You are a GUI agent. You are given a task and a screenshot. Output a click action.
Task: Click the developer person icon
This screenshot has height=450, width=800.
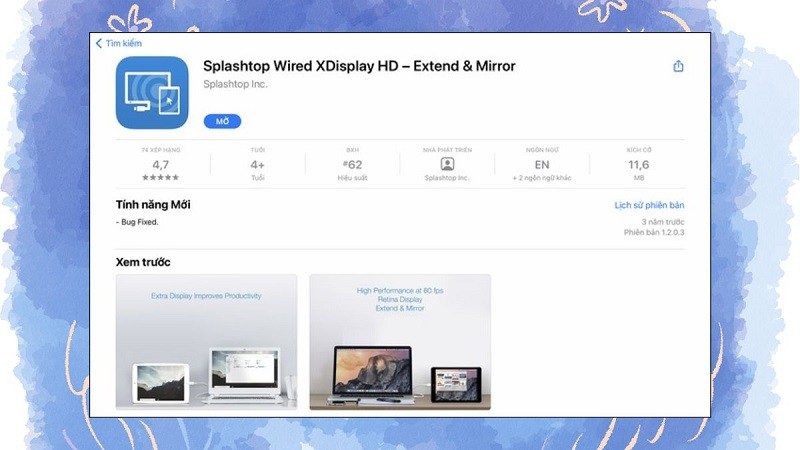click(x=447, y=164)
